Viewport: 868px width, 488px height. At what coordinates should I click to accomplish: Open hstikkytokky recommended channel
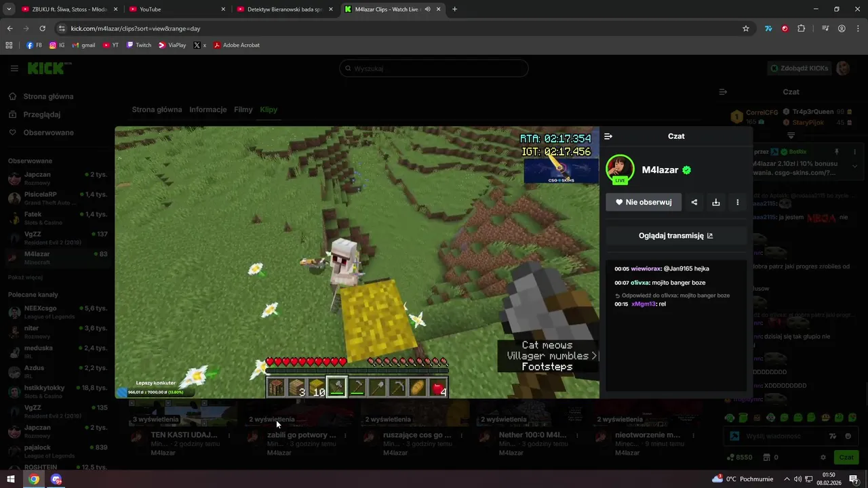(57, 392)
